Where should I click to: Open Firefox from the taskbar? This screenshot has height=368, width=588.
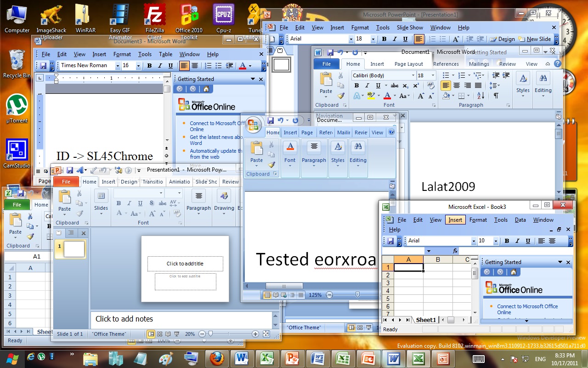point(217,358)
